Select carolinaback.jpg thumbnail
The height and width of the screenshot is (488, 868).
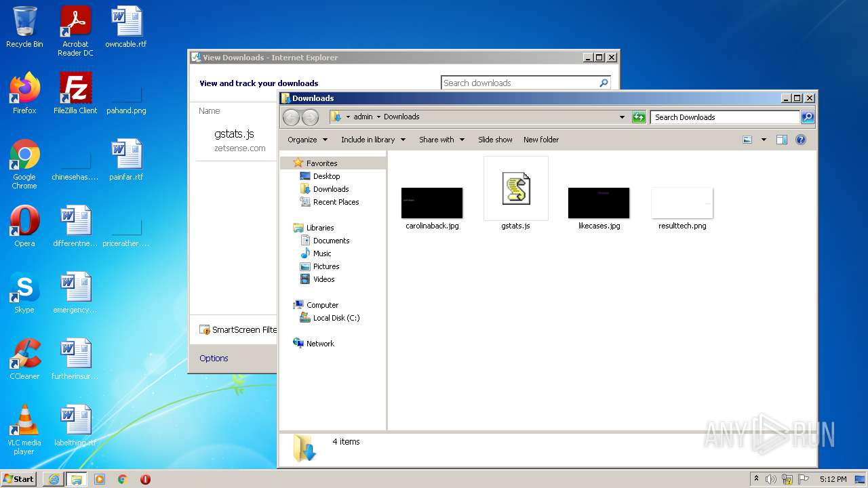pyautogui.click(x=432, y=203)
